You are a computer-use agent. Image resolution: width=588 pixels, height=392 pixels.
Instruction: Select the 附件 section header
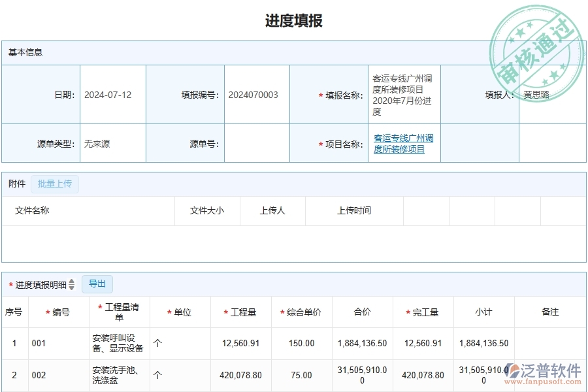pyautogui.click(x=16, y=184)
